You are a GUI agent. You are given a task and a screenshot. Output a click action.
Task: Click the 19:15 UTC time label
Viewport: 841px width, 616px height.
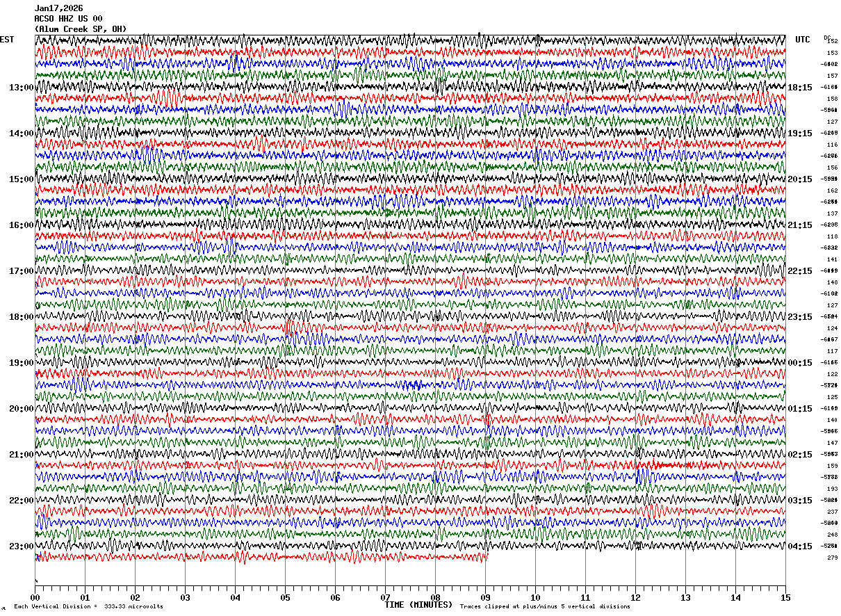click(800, 133)
